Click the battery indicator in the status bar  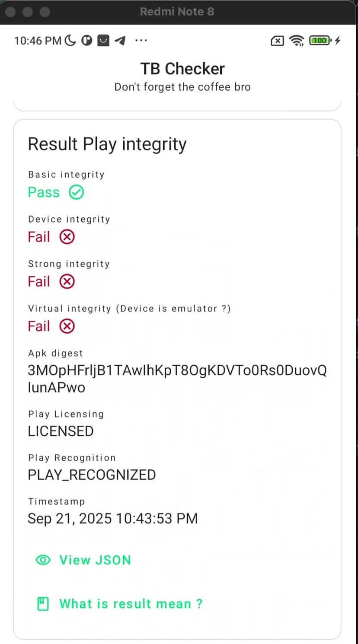[320, 40]
